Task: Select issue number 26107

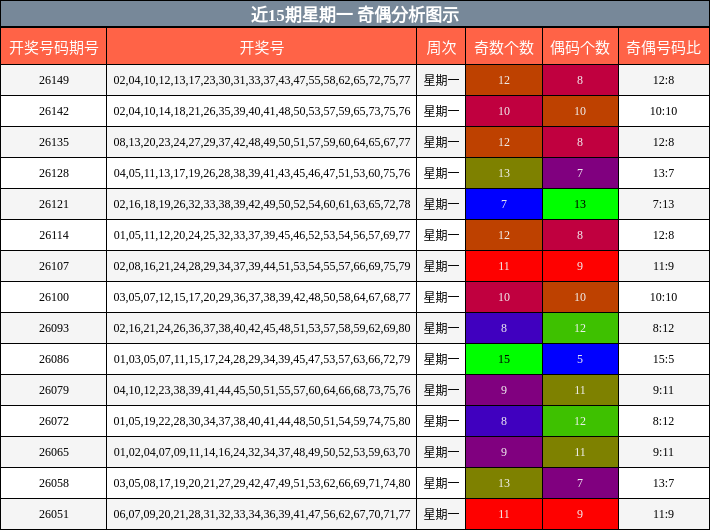Action: click(x=54, y=266)
